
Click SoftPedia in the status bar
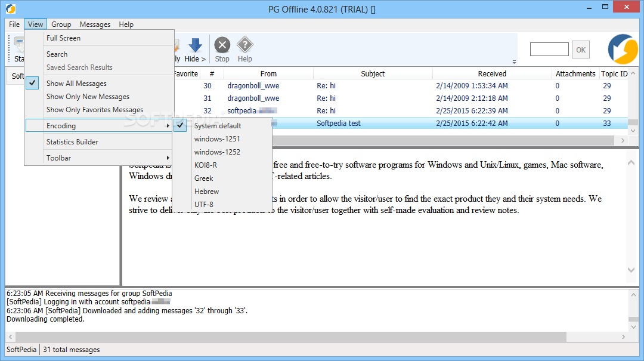point(22,350)
